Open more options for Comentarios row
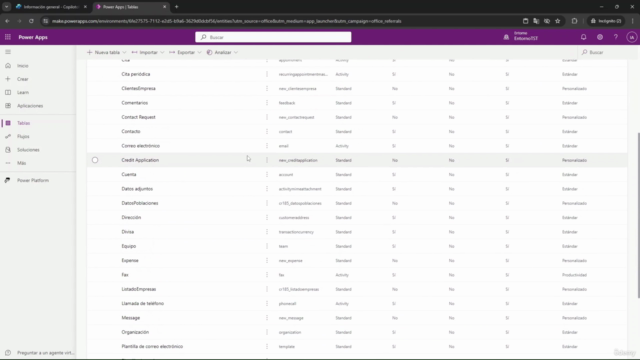640x360 pixels. click(267, 103)
